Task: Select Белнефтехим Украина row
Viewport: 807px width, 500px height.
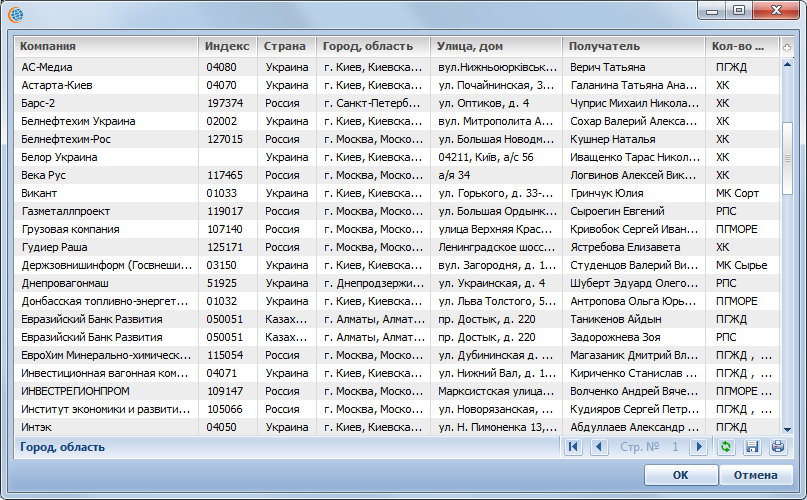Action: [396, 121]
